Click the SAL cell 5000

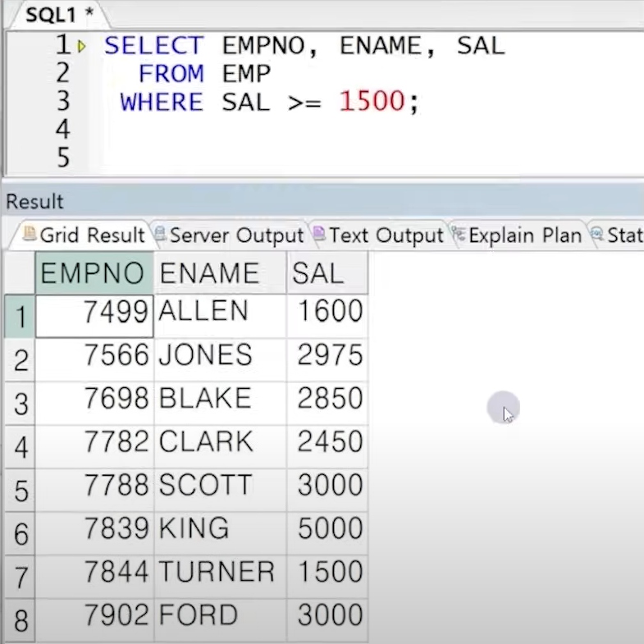(327, 534)
